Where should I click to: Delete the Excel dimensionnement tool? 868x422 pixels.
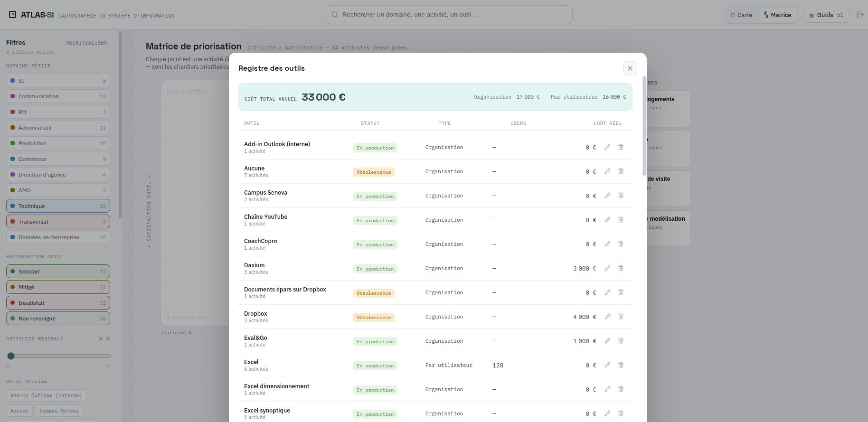[621, 389]
